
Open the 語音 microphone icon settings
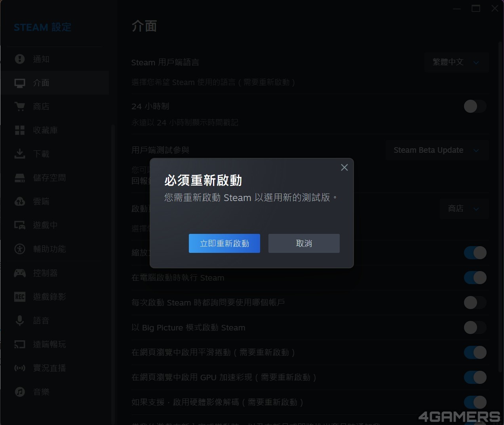(20, 321)
